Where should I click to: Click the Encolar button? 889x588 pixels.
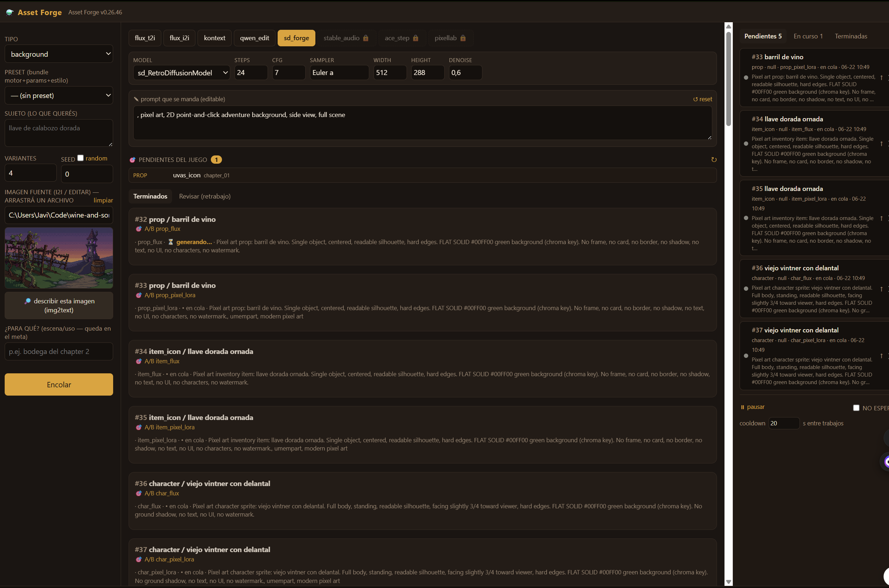point(59,384)
